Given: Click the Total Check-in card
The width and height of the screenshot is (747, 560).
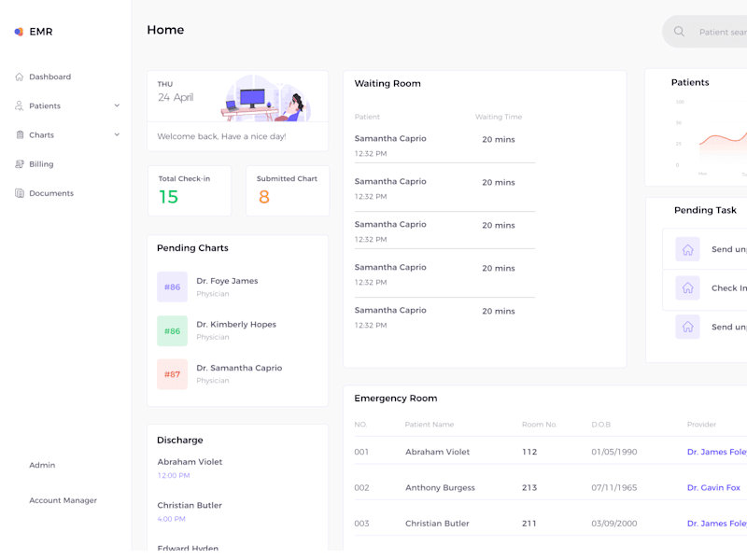Looking at the screenshot, I should [x=190, y=191].
